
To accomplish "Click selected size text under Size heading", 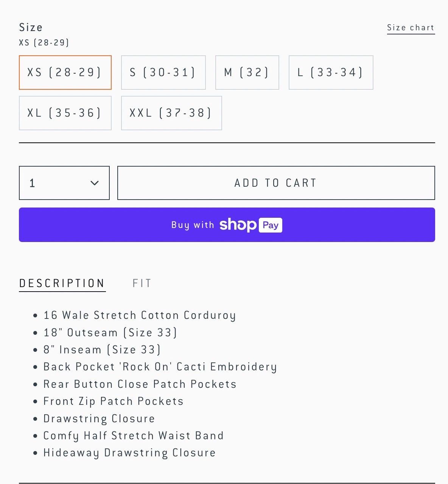I will pyautogui.click(x=44, y=42).
